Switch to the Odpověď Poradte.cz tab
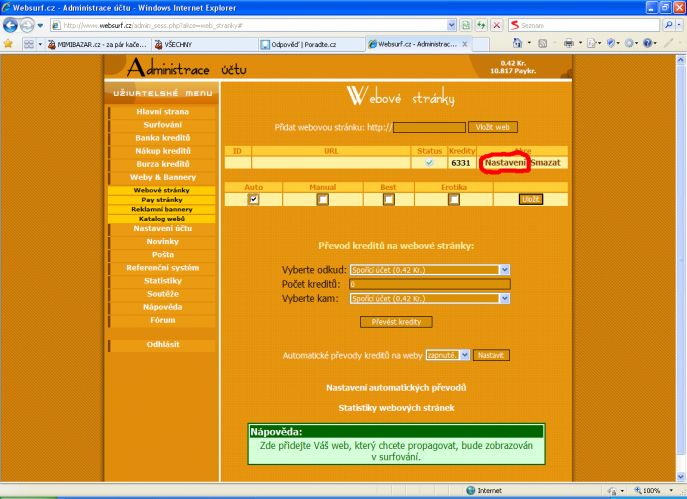The height and width of the screenshot is (499, 687). pyautogui.click(x=312, y=44)
